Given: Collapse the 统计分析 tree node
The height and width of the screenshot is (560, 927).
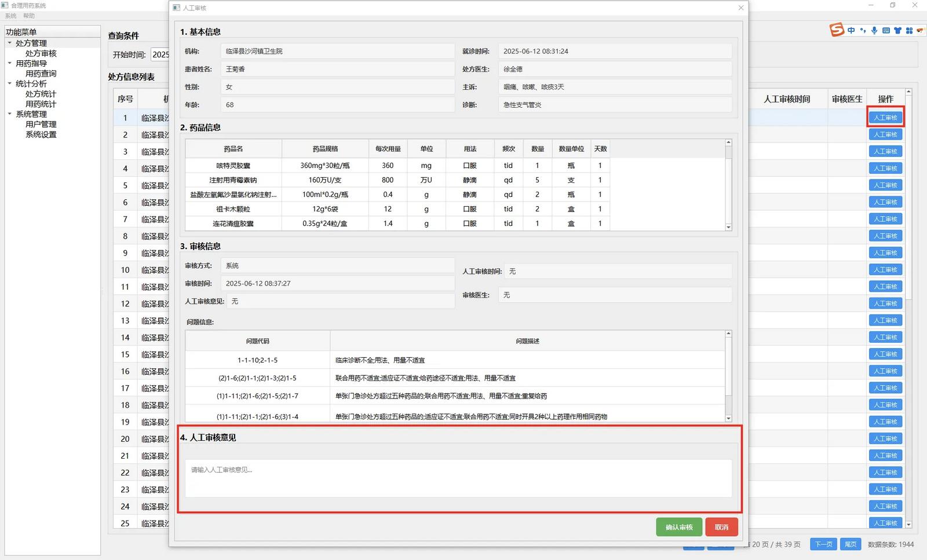Looking at the screenshot, I should [10, 83].
